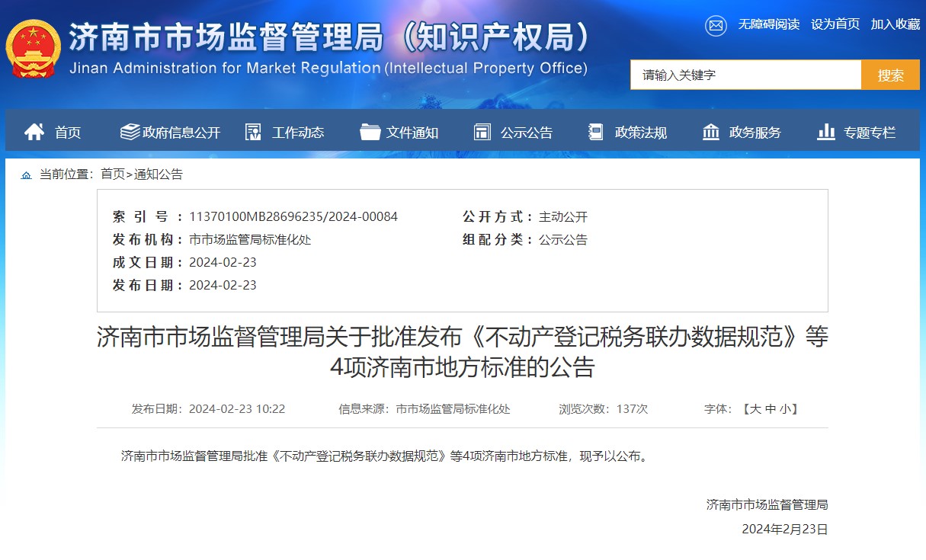The width and height of the screenshot is (926, 560).
Task: Open the 专题专栏 menu item
Action: point(869,133)
